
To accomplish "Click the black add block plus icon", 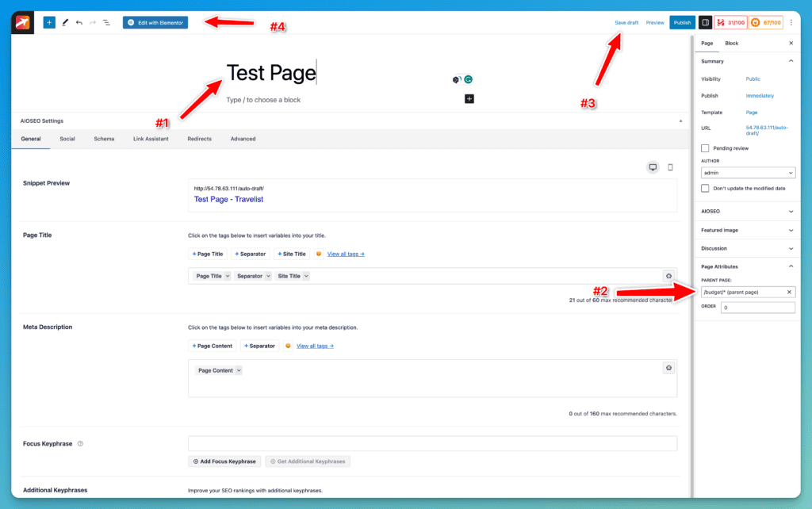I will click(469, 99).
